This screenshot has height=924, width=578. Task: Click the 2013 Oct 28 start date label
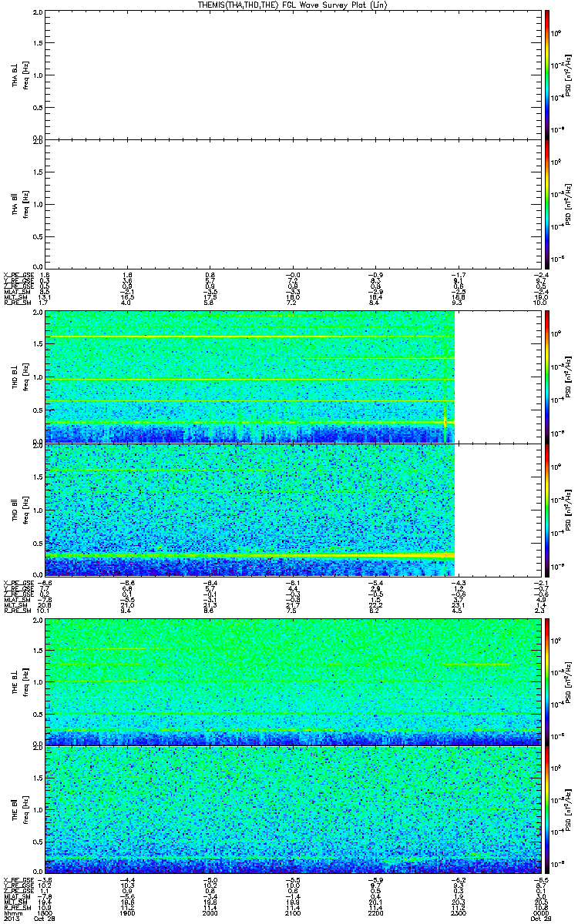(x=31, y=919)
